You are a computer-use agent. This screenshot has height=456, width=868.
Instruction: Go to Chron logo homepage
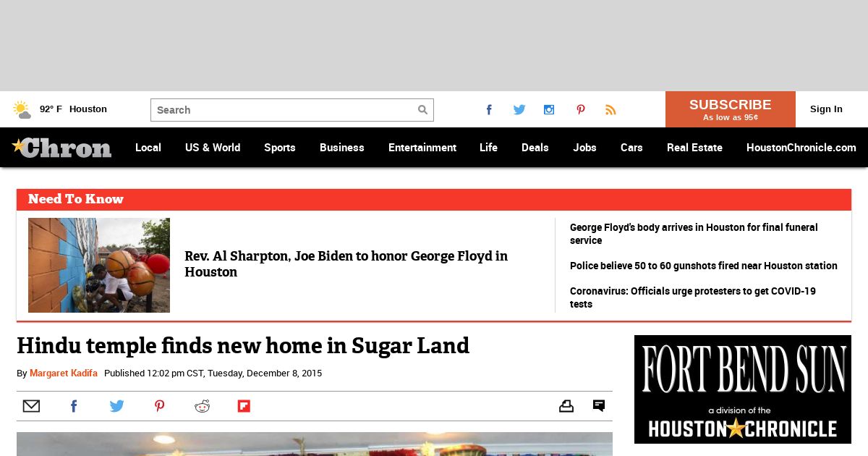click(61, 148)
